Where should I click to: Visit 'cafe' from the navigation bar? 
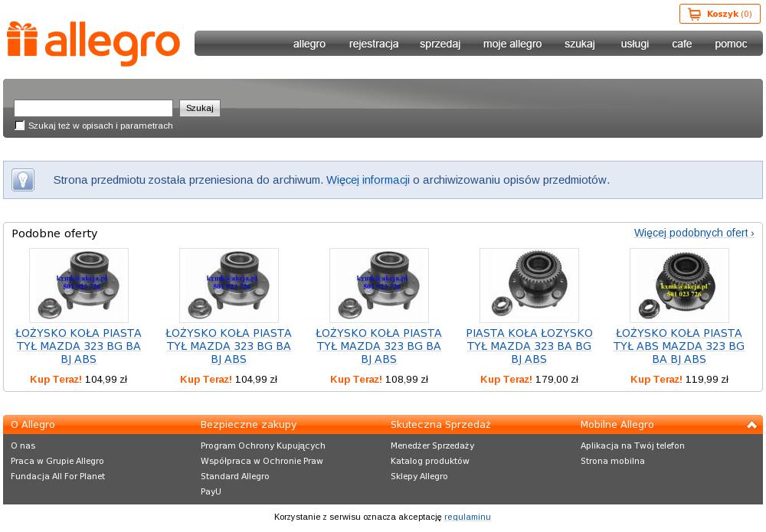(682, 44)
